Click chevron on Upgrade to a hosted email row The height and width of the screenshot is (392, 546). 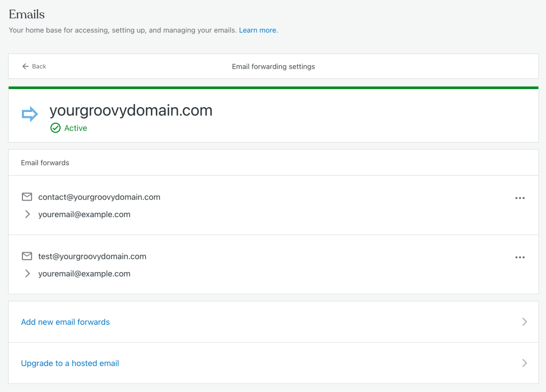pos(525,363)
